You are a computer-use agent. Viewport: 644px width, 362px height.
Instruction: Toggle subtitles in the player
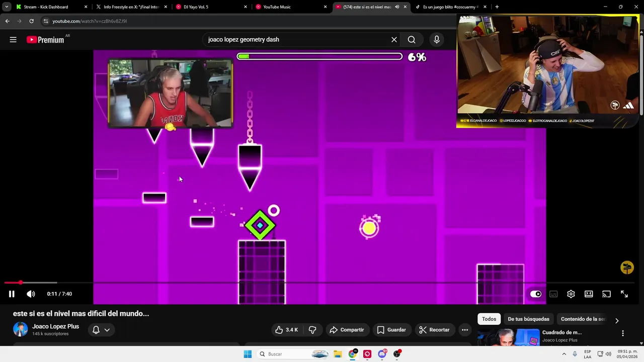(x=553, y=294)
